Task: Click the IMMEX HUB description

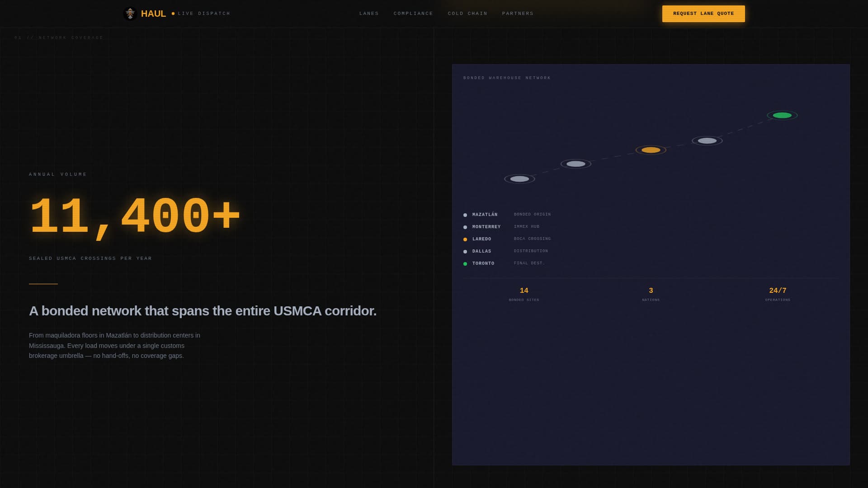Action: click(527, 227)
